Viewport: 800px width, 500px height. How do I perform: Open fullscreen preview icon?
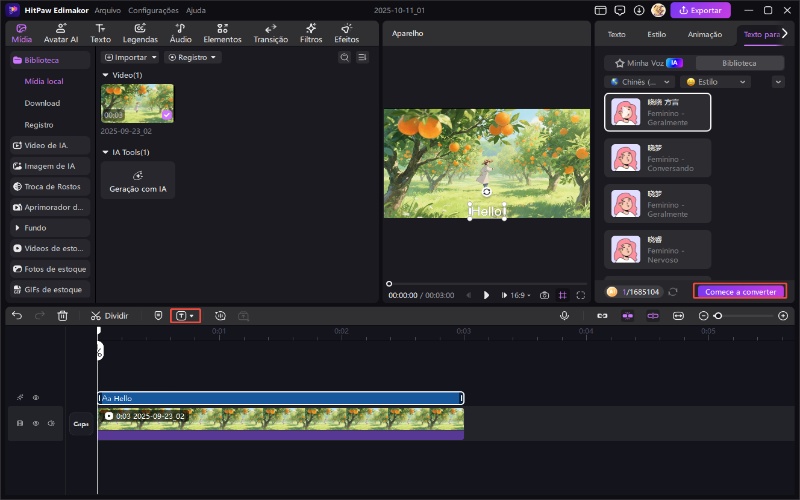pyautogui.click(x=582, y=295)
